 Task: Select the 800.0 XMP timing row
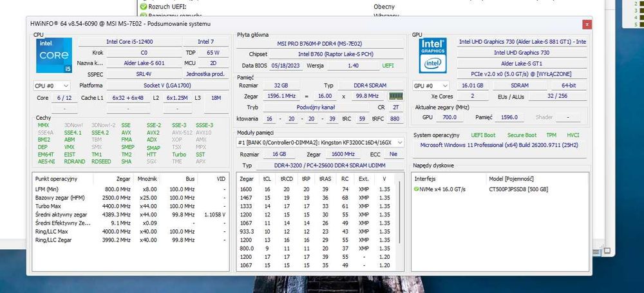pos(315,248)
